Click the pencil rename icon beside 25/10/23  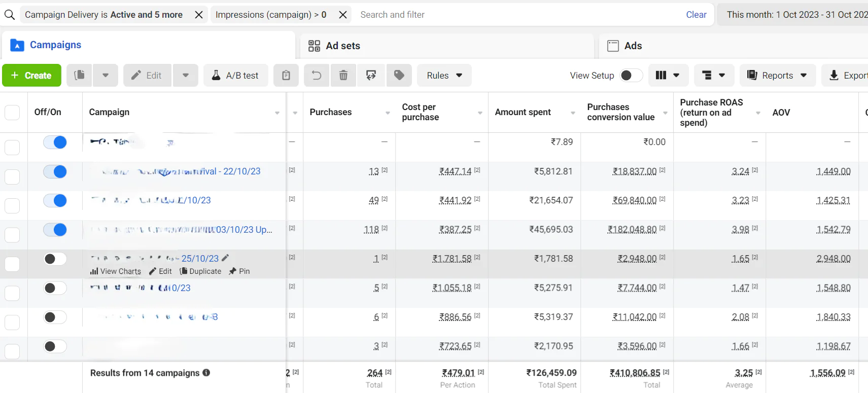[225, 258]
